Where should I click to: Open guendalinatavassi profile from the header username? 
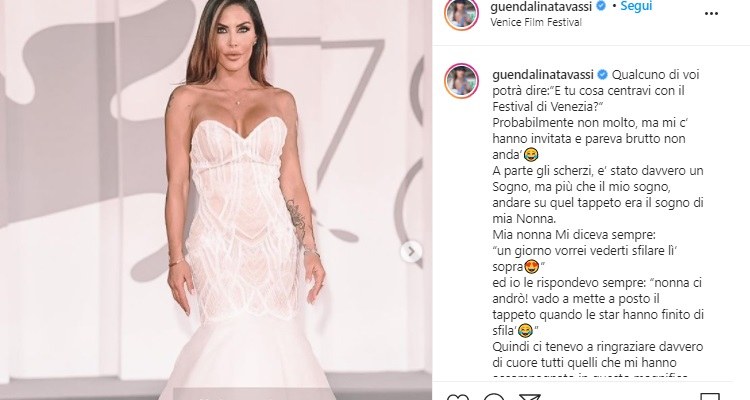tap(541, 6)
